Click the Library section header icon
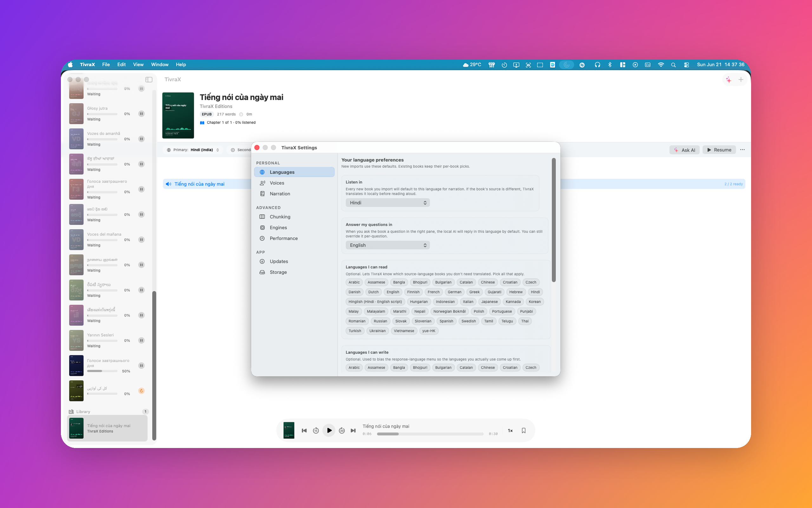Viewport: 812px width, 508px height. point(71,412)
